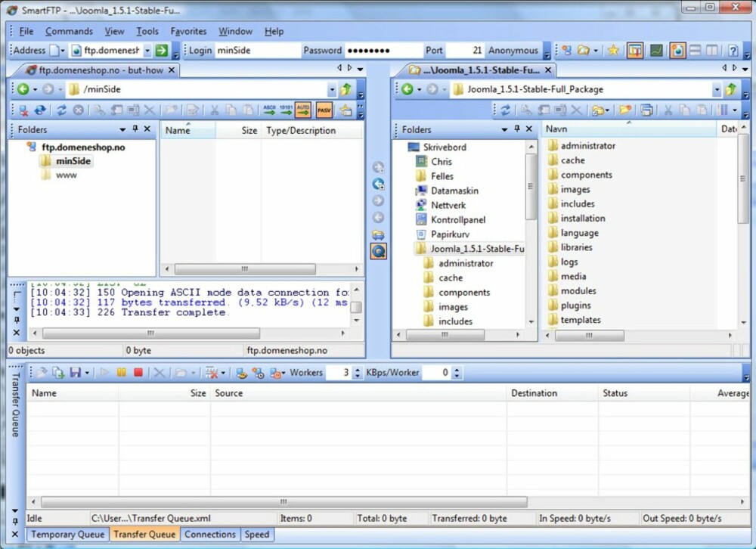Select the installation folder in local list
The width and height of the screenshot is (756, 549).
point(582,218)
